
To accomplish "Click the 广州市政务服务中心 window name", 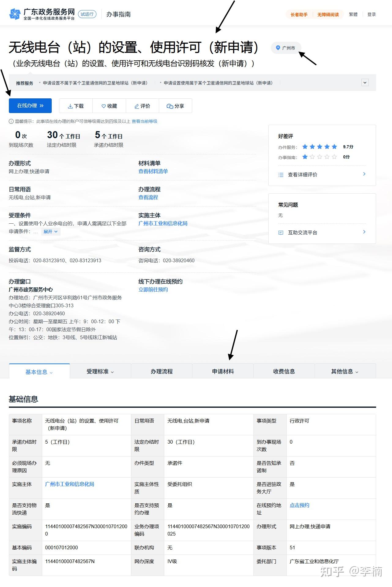I will pyautogui.click(x=31, y=290).
